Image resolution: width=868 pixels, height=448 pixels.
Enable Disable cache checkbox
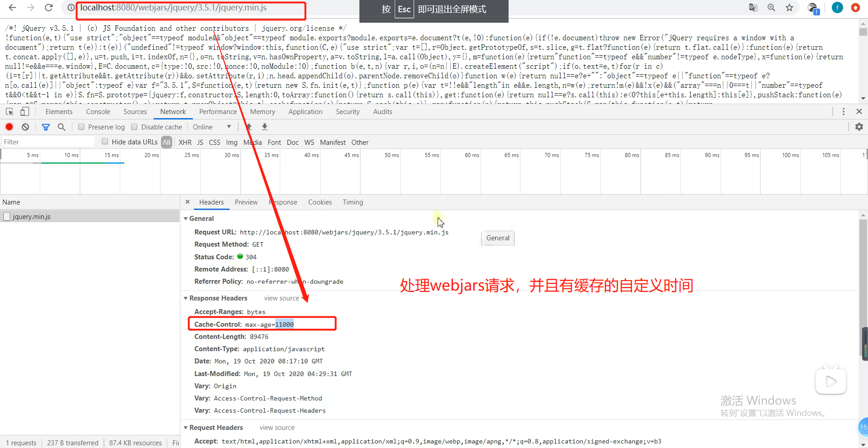134,127
